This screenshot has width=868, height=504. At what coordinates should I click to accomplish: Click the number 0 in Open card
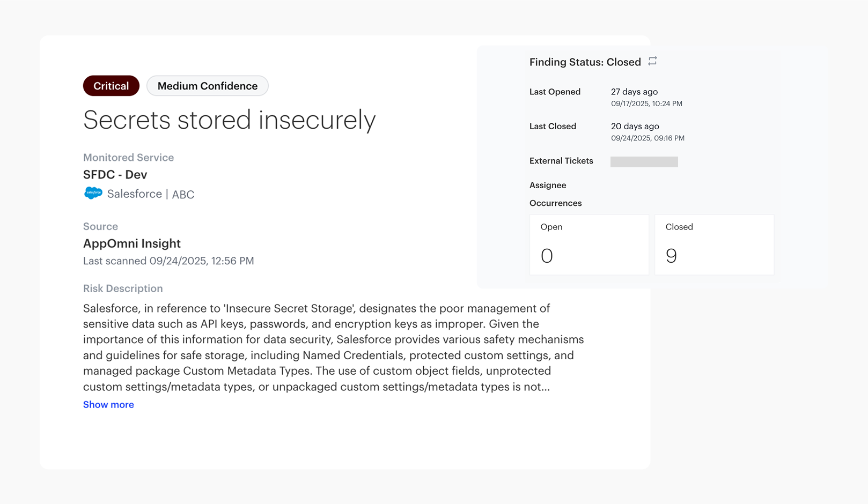(x=547, y=256)
